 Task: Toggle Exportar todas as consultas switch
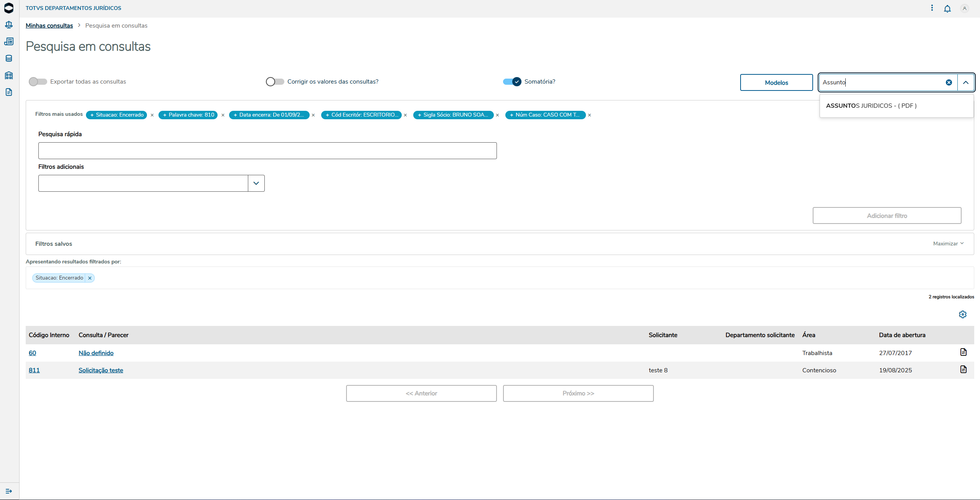[38, 82]
